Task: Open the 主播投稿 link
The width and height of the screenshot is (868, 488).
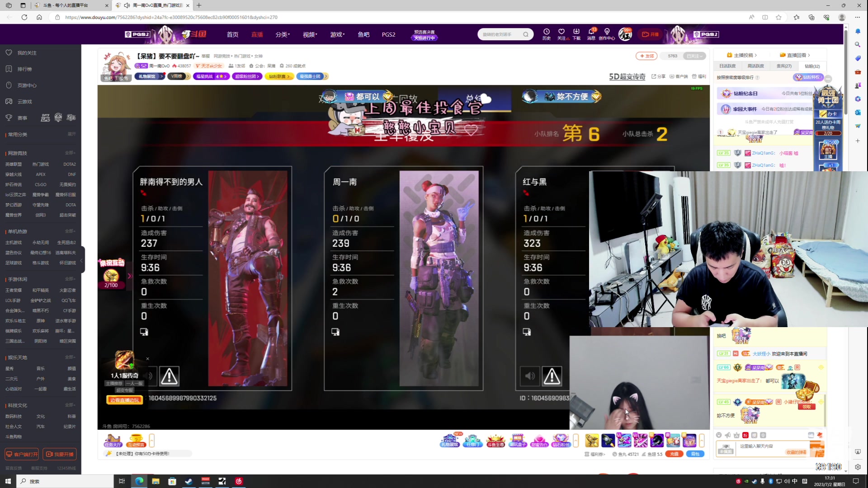Action: point(741,55)
